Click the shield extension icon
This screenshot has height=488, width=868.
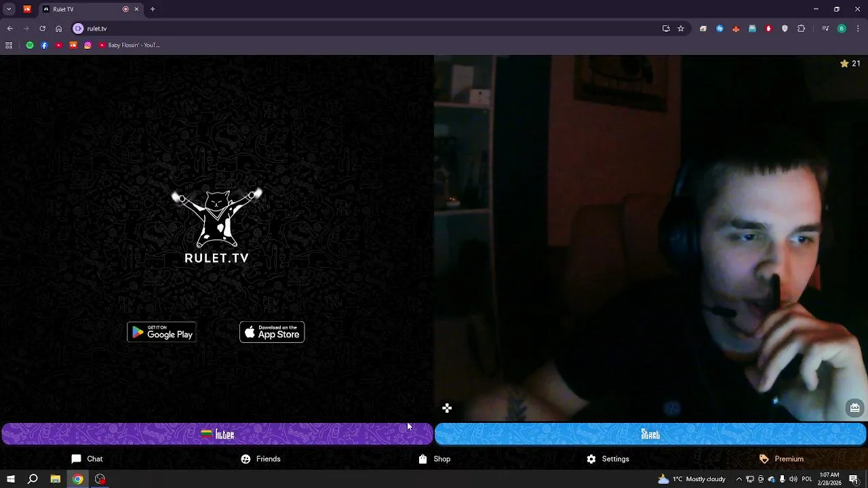tap(785, 28)
